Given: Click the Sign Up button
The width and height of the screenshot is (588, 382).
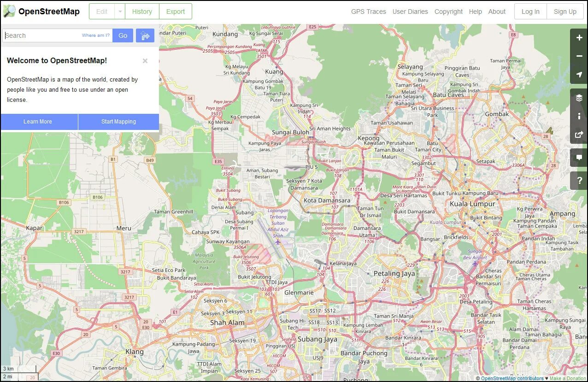Looking at the screenshot, I should [x=565, y=12].
